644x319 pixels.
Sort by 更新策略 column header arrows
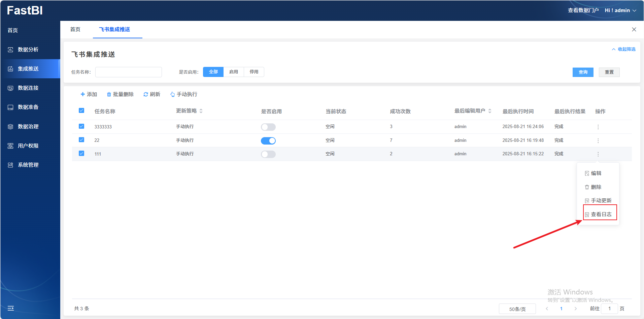point(201,111)
